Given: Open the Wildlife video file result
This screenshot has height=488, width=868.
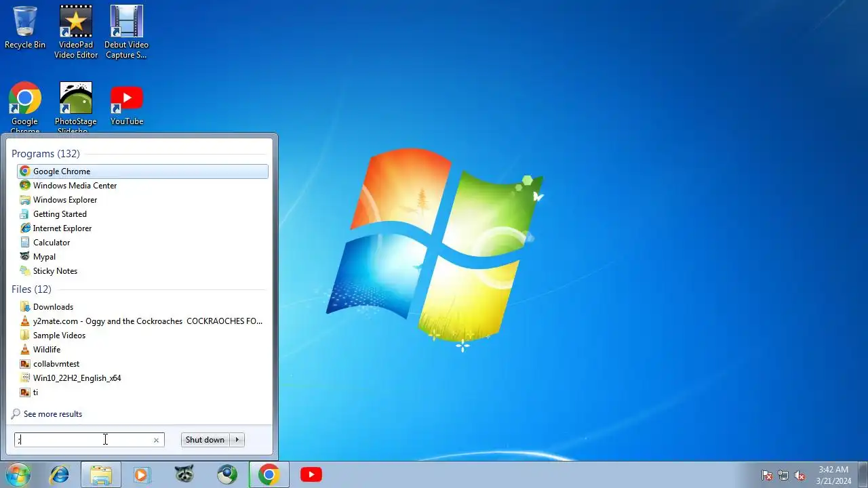Looking at the screenshot, I should point(142,350).
